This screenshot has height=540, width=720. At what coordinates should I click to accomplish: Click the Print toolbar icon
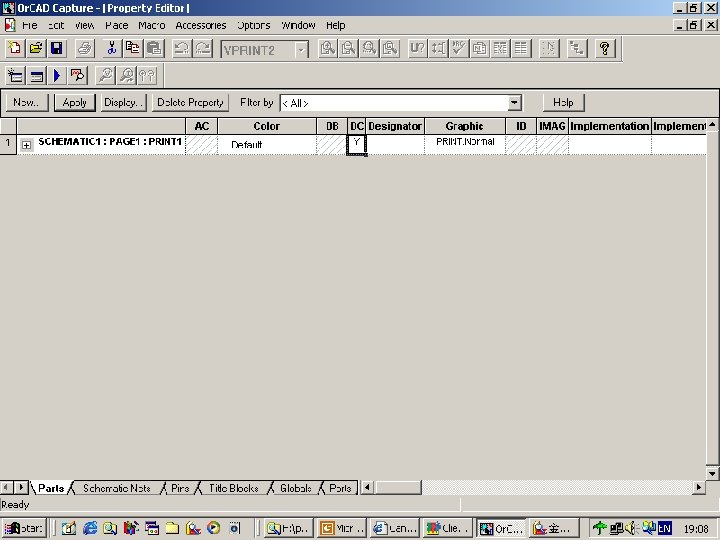tap(85, 48)
